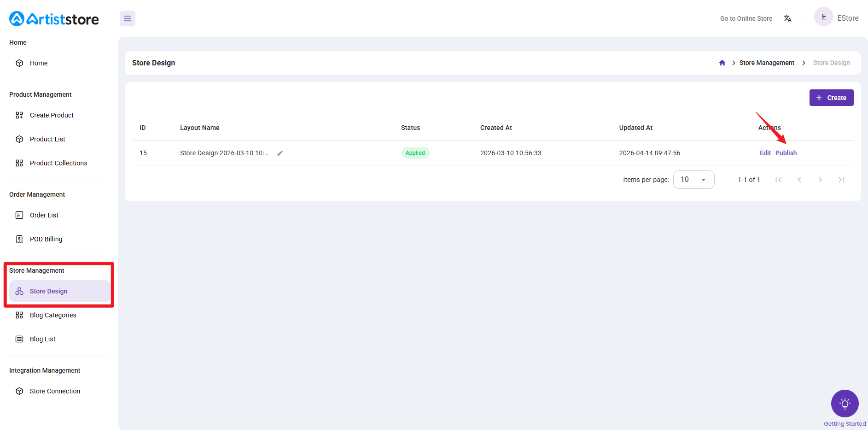Viewport: 868px width, 439px height.
Task: Open Product Collections menu item
Action: (x=60, y=163)
